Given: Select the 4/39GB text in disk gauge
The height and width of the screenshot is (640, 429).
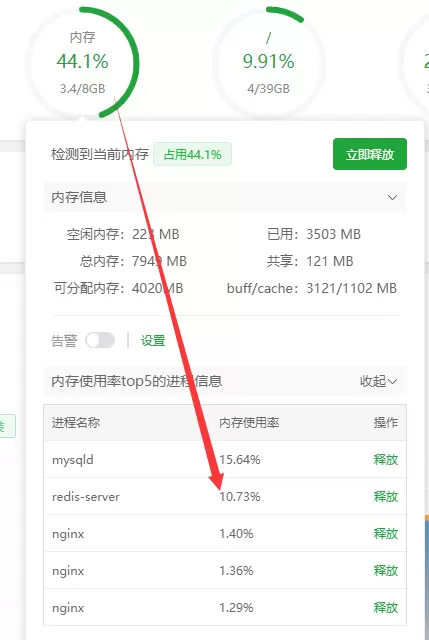Looking at the screenshot, I should pyautogui.click(x=268, y=89).
